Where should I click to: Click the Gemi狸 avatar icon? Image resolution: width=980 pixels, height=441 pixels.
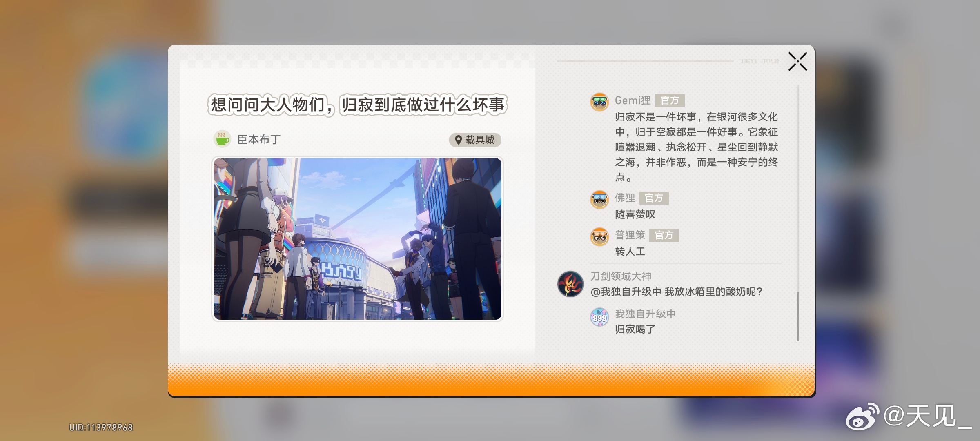coord(599,102)
